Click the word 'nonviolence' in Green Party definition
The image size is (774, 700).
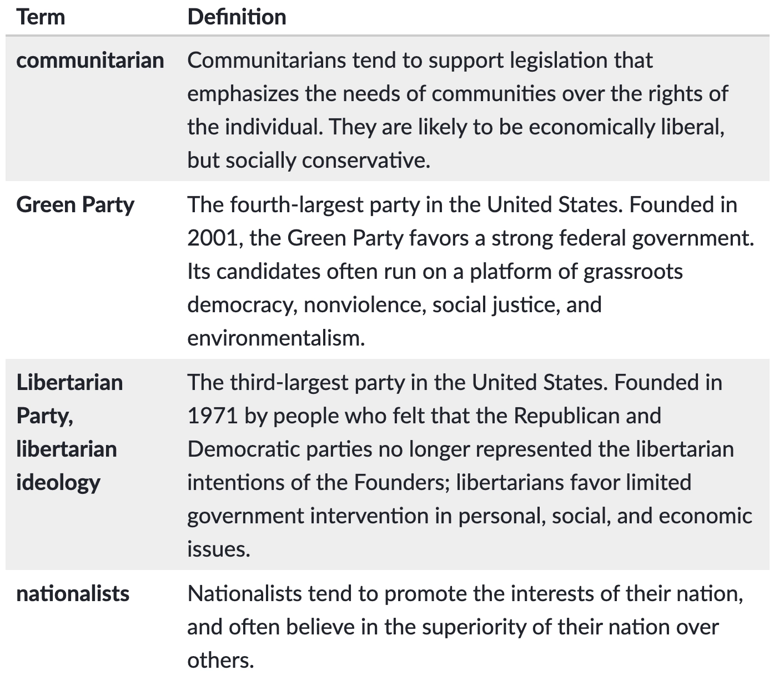[x=364, y=305]
